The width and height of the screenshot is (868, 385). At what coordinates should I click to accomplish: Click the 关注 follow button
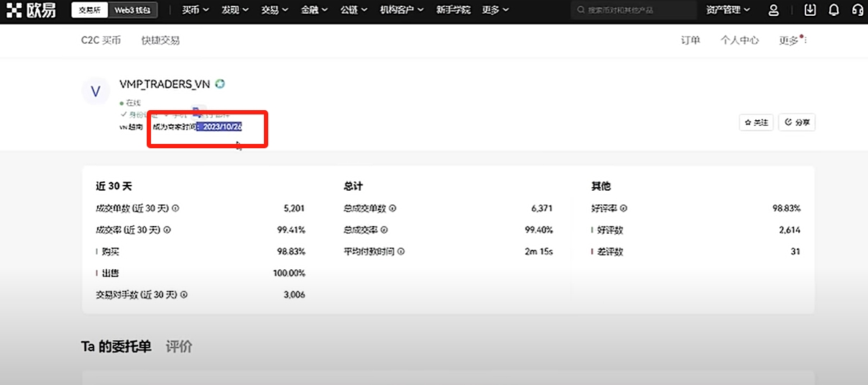(x=756, y=122)
